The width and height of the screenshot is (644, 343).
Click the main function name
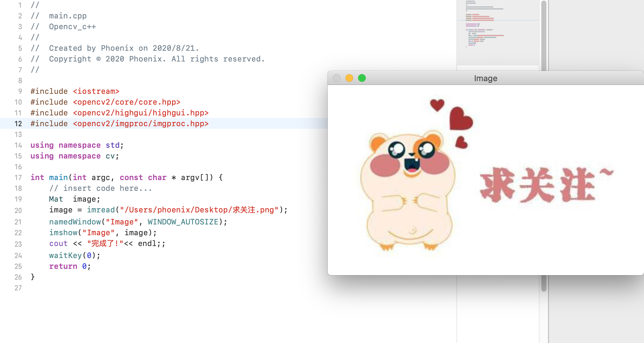[58, 178]
